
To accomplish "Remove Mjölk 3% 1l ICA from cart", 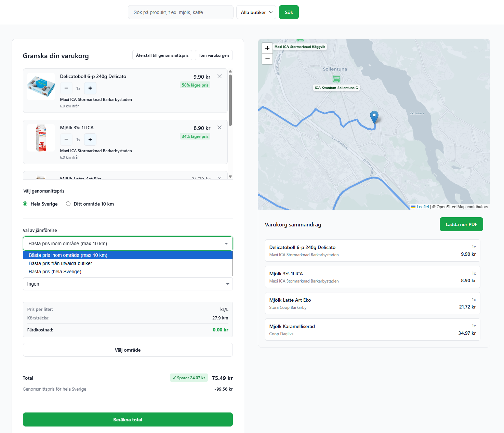I will pos(220,128).
